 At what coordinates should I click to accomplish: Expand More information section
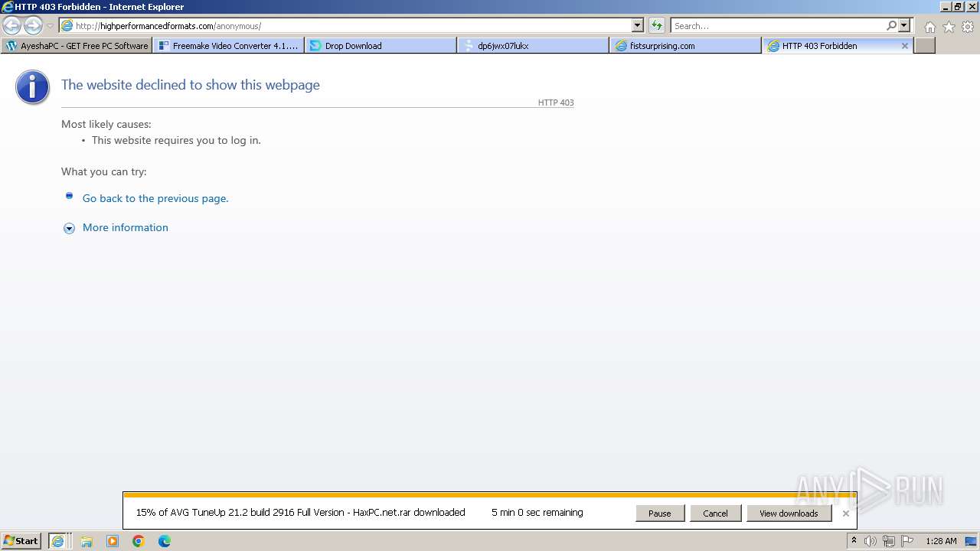point(126,227)
